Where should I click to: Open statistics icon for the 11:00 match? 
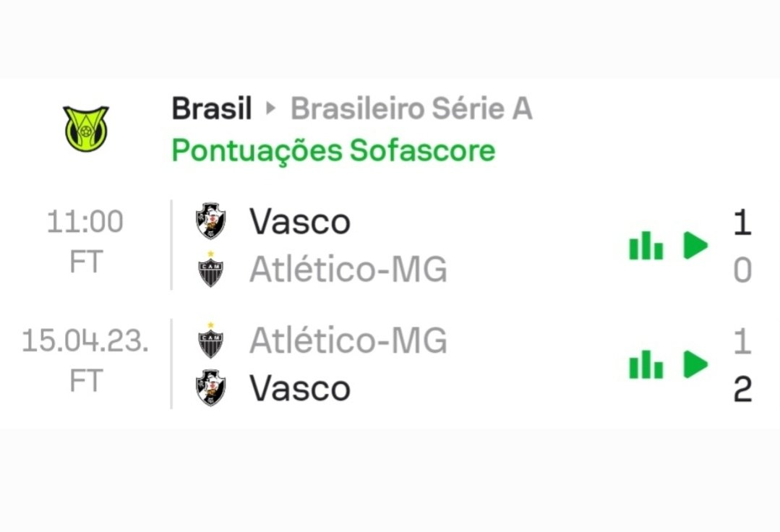point(646,247)
